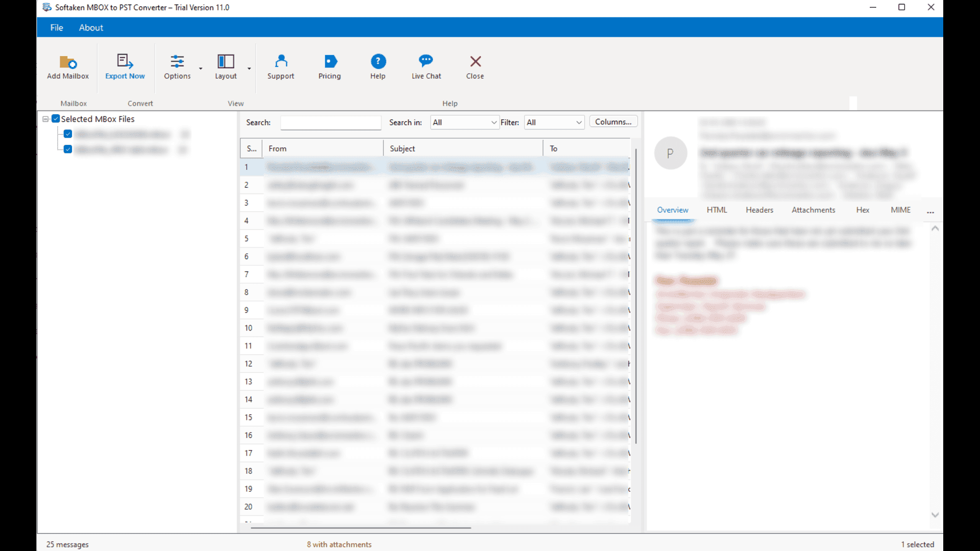980x551 pixels.
Task: Open the Support page icon
Action: point(281,62)
